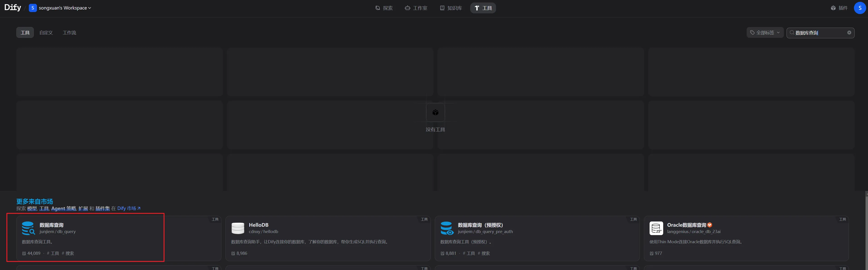868x270 pixels.
Task: Go to the 探索 (Explore) nav item
Action: 384,8
